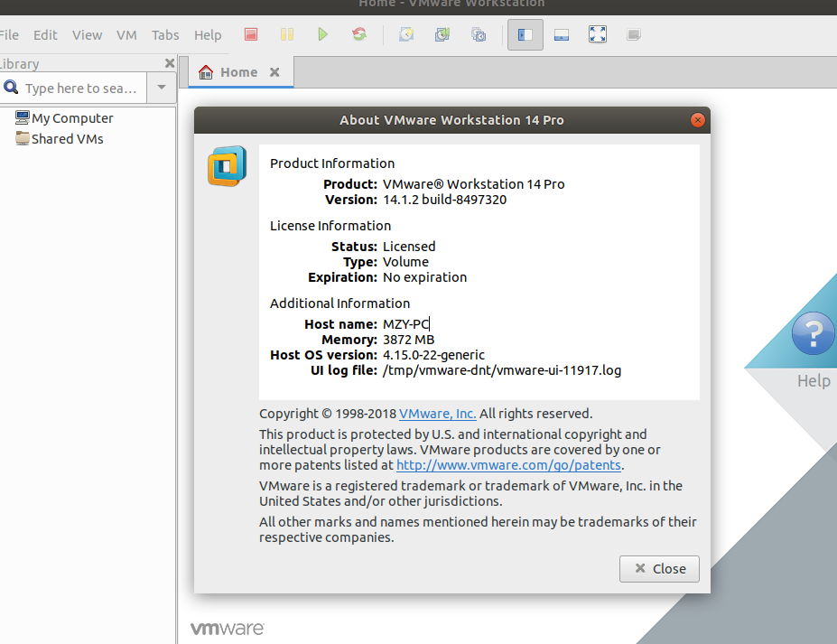
Task: Click the version text 14.1.2 build-8497320
Action: (x=444, y=200)
